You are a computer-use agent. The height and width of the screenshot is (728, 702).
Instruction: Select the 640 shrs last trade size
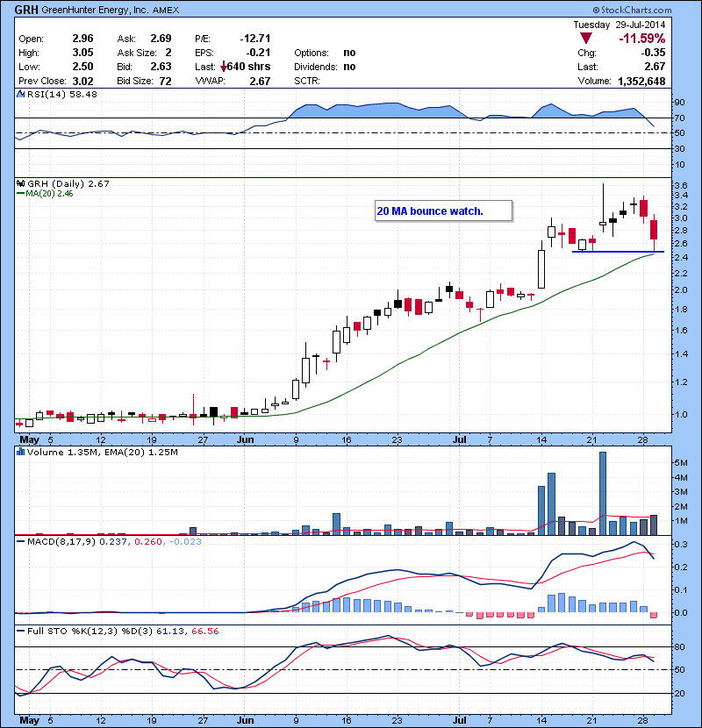[248, 67]
